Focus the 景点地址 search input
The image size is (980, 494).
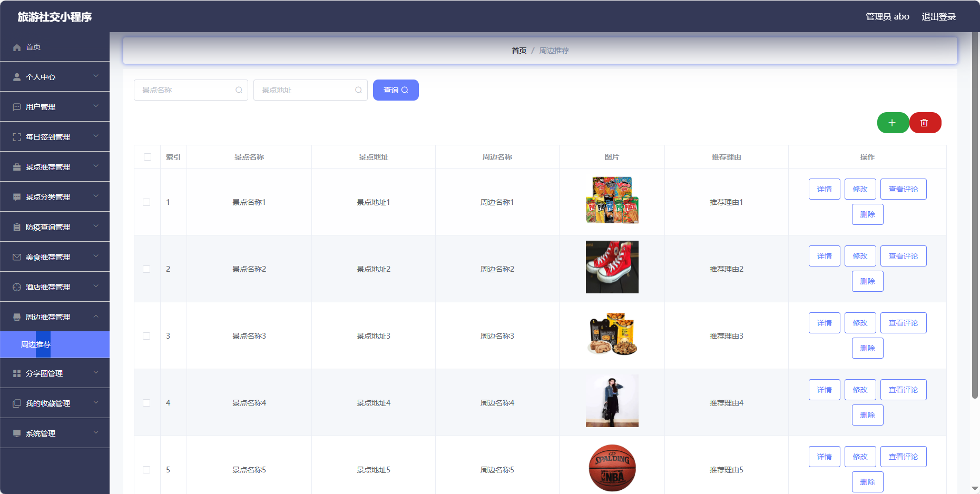pyautogui.click(x=310, y=90)
